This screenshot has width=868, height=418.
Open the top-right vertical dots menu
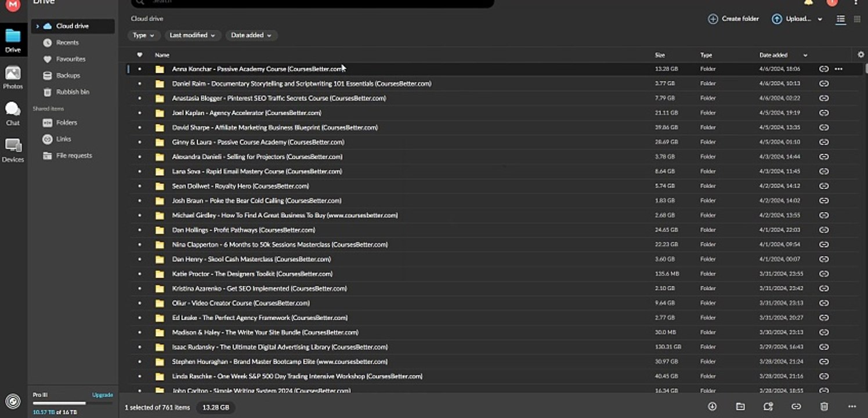coord(856,2)
